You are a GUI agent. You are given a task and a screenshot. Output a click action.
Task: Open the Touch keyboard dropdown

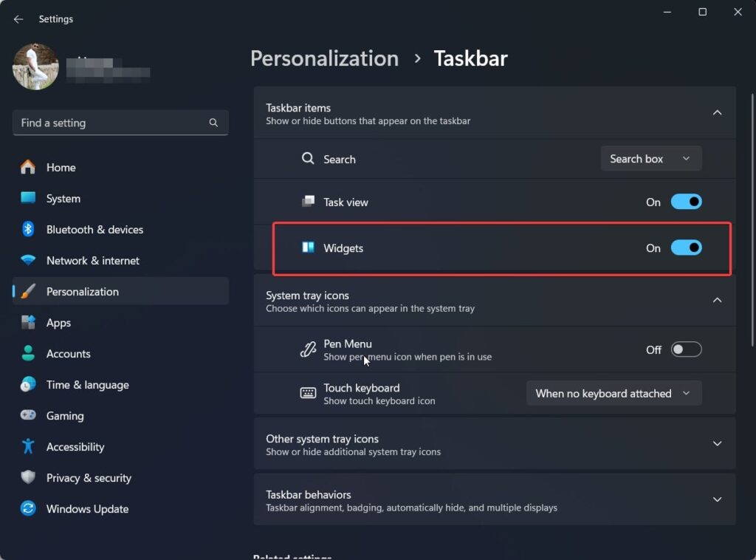click(613, 393)
